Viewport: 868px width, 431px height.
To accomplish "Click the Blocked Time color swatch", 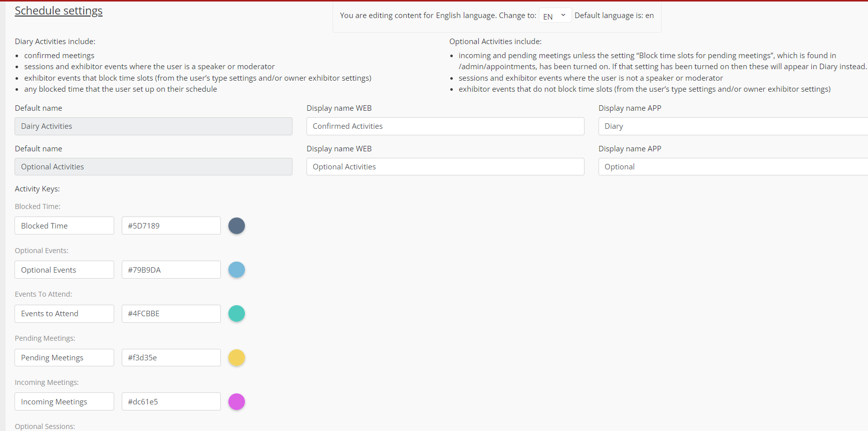I will 236,226.
